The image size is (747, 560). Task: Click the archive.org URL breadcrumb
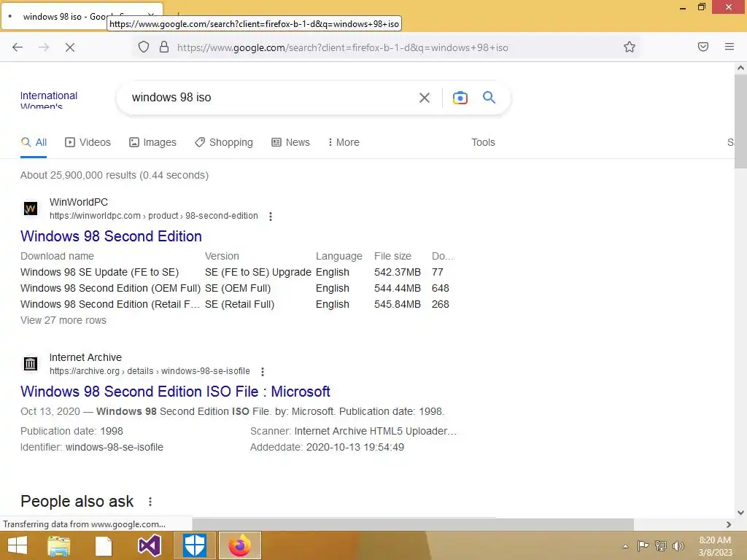pos(150,371)
